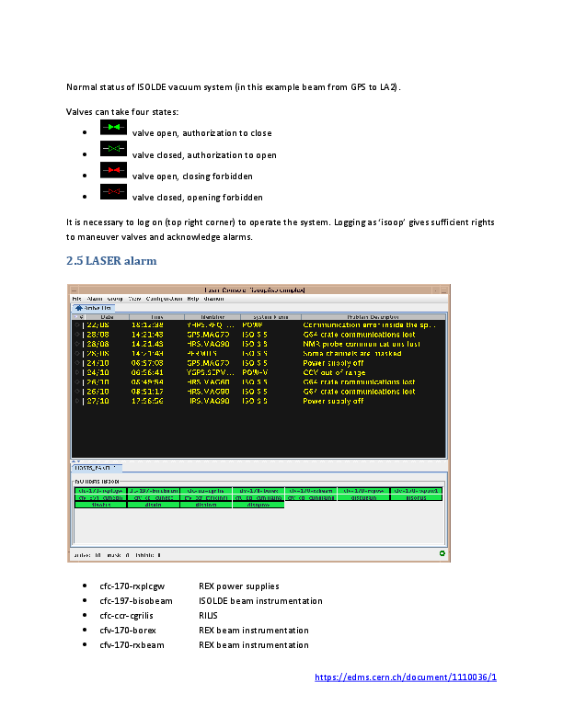The width and height of the screenshot is (563, 728).
Task: Open the Configuration menu in Laser Console
Action: click(x=164, y=299)
